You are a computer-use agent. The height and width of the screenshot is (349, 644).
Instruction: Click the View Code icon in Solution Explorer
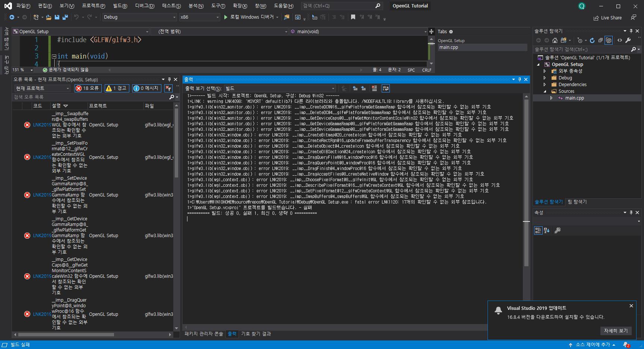tap(620, 40)
